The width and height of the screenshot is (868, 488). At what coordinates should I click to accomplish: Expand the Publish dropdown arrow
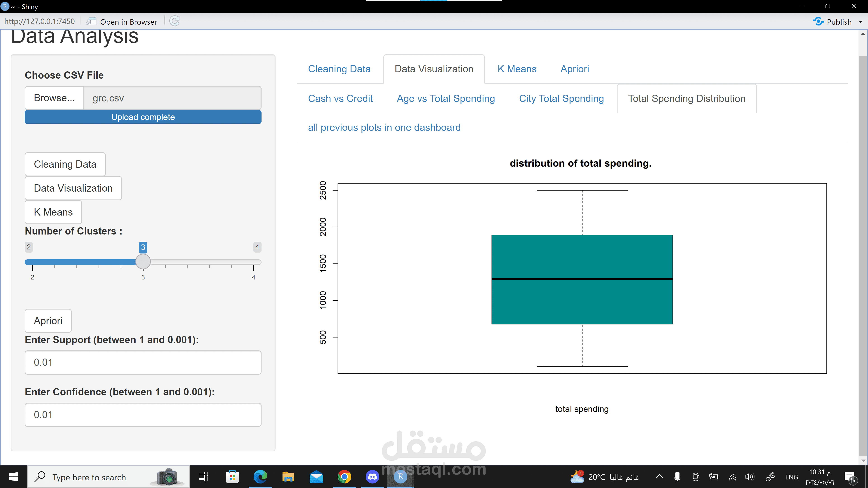(x=860, y=22)
